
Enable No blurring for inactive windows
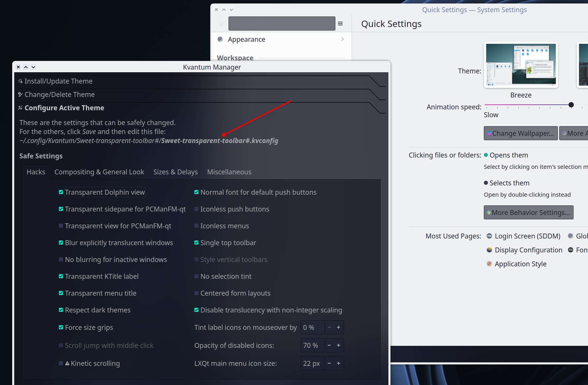tap(61, 259)
